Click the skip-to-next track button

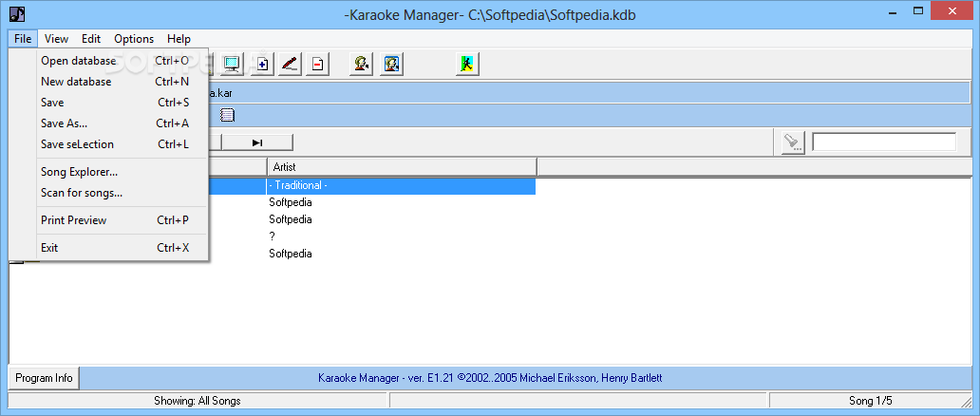(x=257, y=142)
